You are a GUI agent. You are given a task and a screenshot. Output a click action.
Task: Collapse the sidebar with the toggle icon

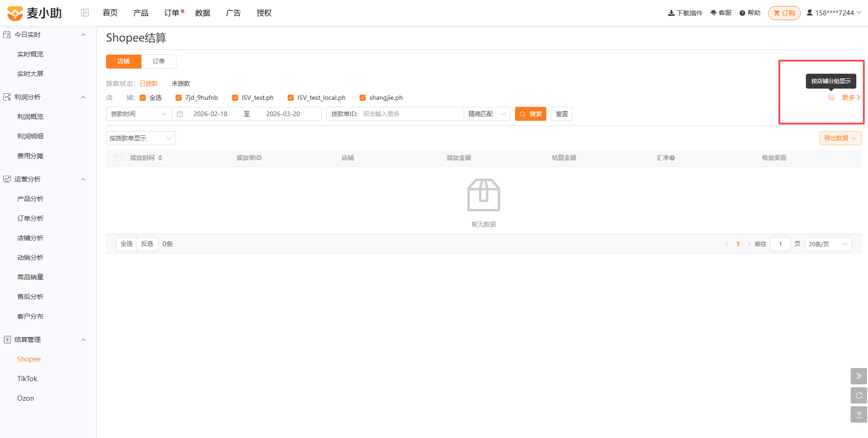(x=85, y=13)
